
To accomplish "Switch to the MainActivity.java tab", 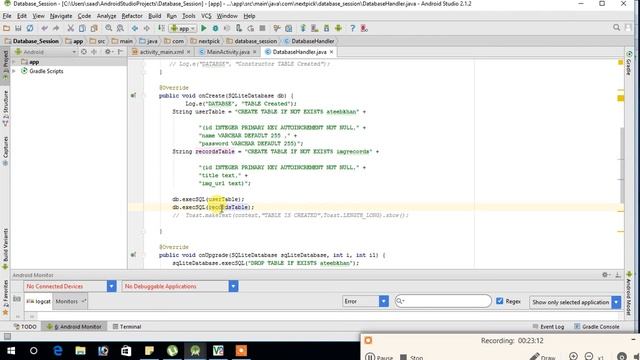I will pyautogui.click(x=228, y=52).
